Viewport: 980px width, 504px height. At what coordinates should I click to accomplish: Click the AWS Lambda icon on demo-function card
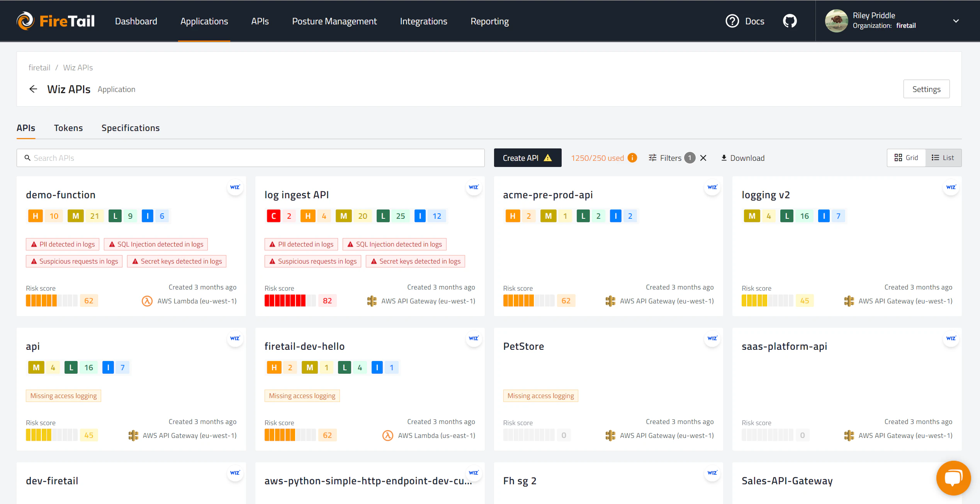click(x=147, y=301)
